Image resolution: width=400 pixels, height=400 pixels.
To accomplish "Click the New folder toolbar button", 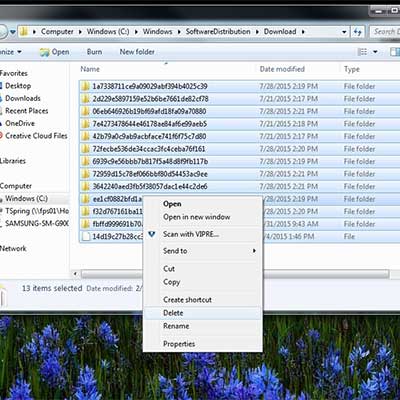I will coord(137,52).
